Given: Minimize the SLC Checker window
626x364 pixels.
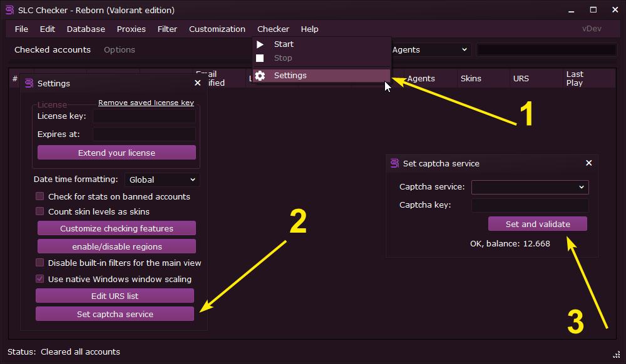Looking at the screenshot, I should click(571, 10).
